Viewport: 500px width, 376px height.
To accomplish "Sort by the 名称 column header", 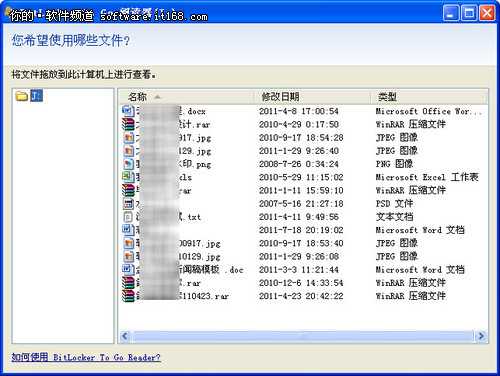I will pyautogui.click(x=187, y=97).
